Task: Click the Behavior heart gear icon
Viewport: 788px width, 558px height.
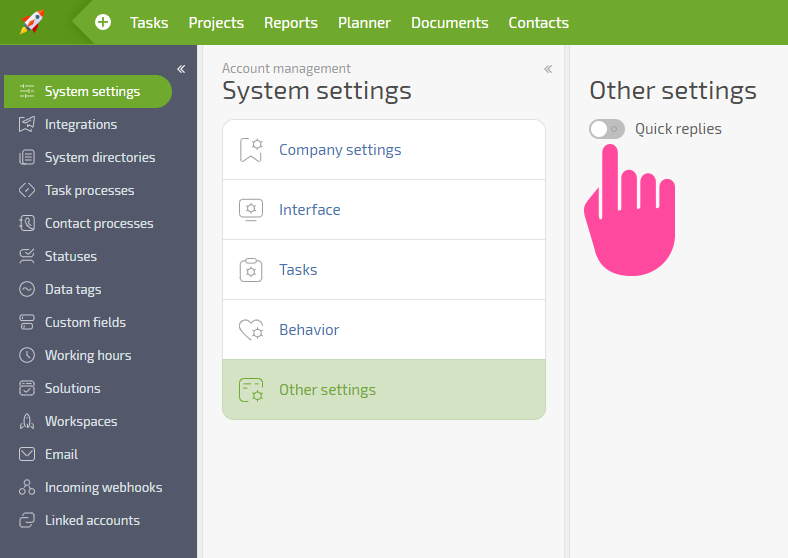Action: coord(251,330)
